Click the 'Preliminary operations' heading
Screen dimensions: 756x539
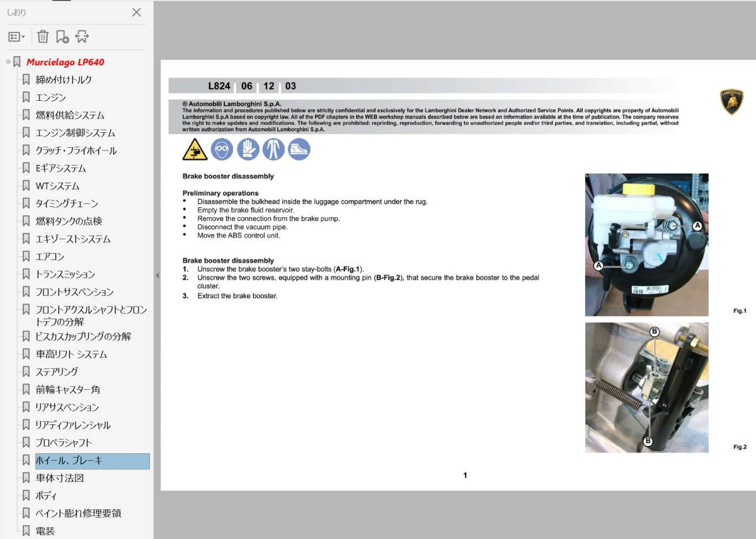pos(220,193)
